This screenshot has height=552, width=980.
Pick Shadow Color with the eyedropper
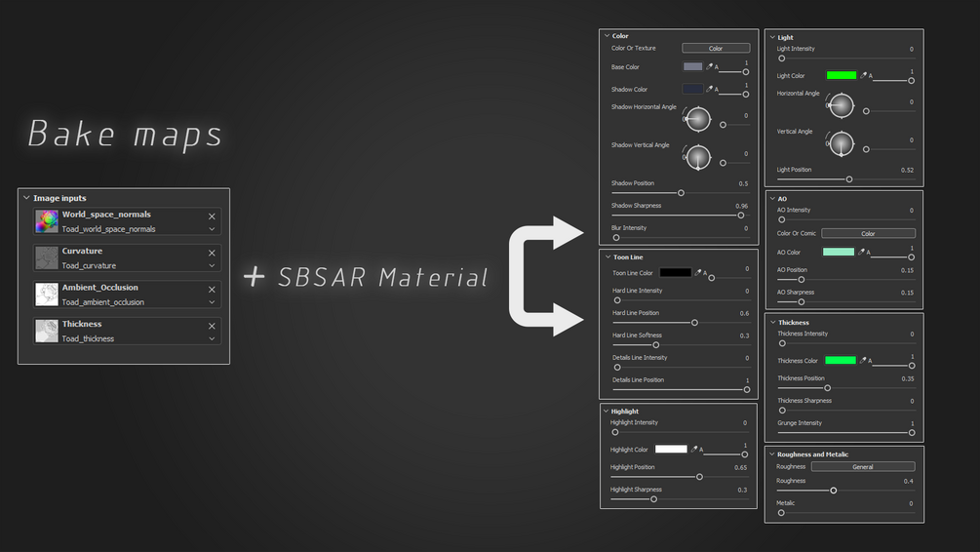[709, 89]
